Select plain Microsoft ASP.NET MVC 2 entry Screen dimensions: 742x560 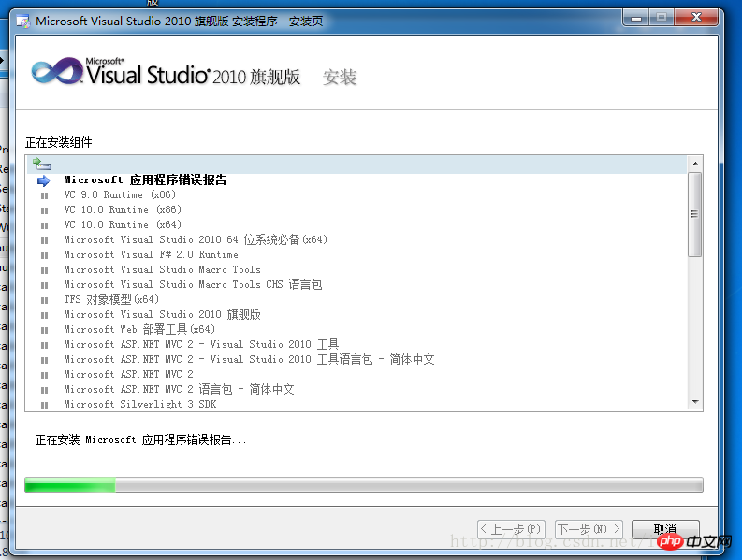click(128, 375)
